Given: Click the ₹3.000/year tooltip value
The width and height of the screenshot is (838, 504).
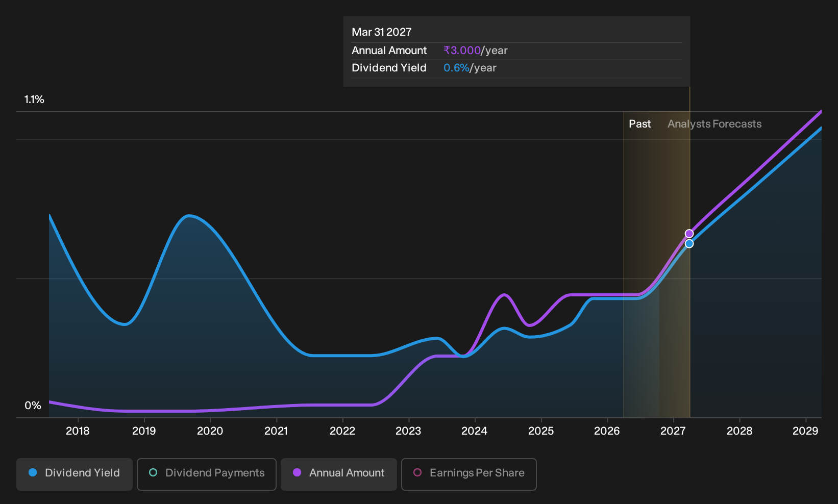Looking at the screenshot, I should click(x=476, y=51).
